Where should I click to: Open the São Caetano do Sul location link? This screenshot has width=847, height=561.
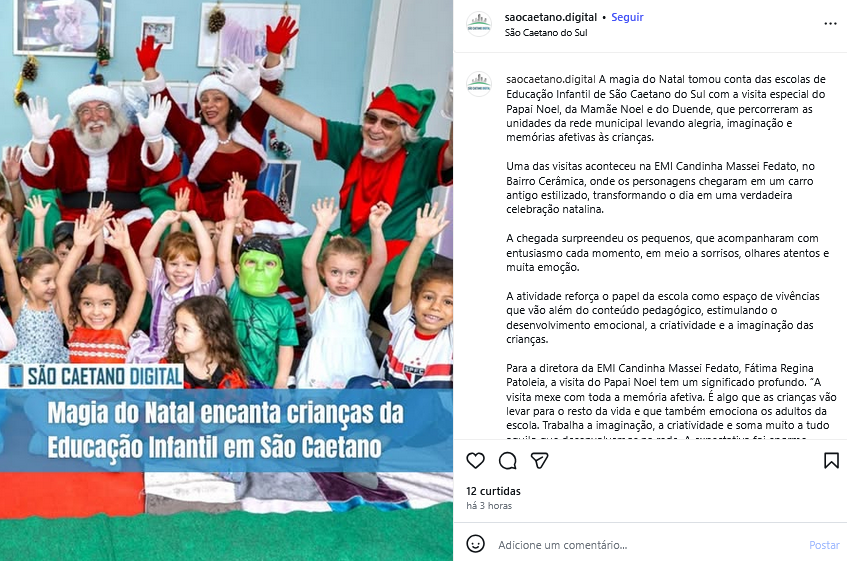pos(546,32)
